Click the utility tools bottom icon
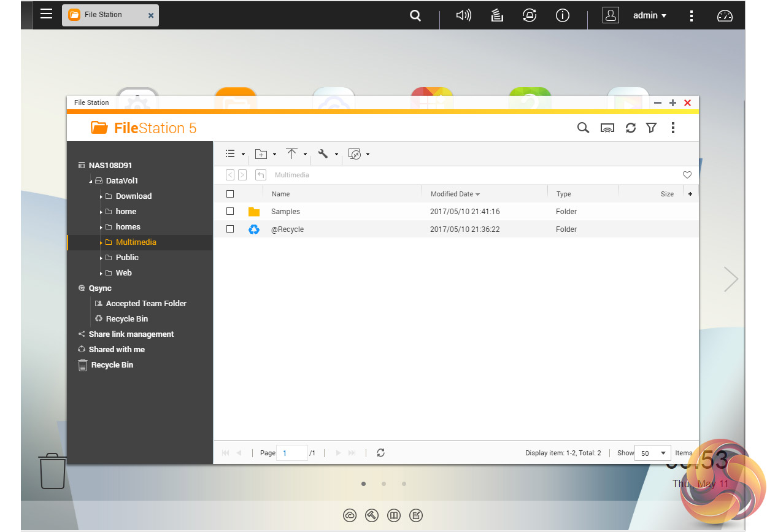Image resolution: width=767 pixels, height=532 pixels. tap(372, 515)
